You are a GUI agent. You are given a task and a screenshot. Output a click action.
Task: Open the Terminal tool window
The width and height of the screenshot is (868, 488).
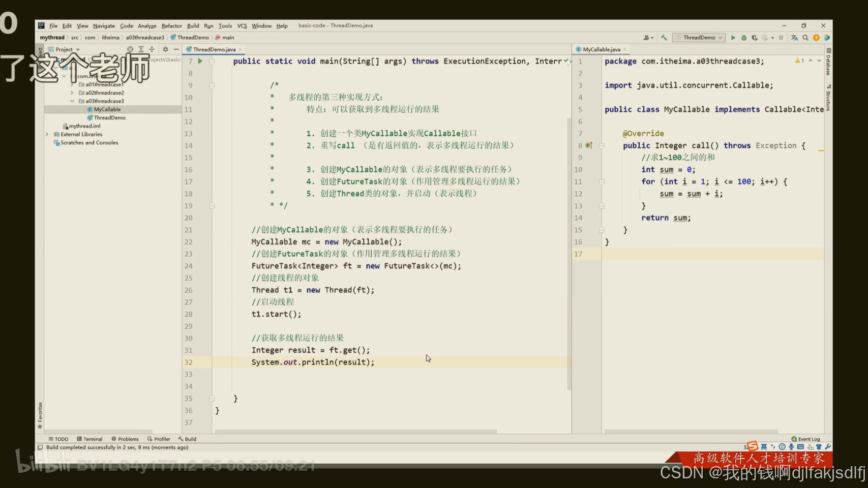pos(90,439)
